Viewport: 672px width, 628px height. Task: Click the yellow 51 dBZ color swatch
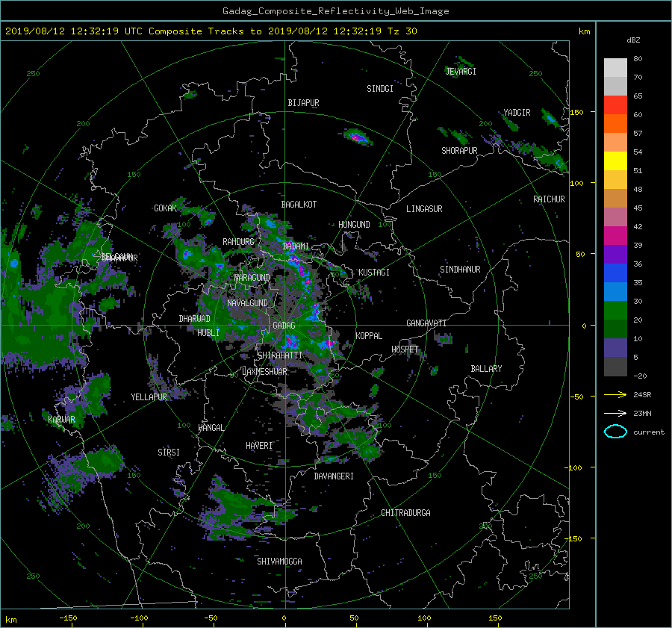point(615,161)
